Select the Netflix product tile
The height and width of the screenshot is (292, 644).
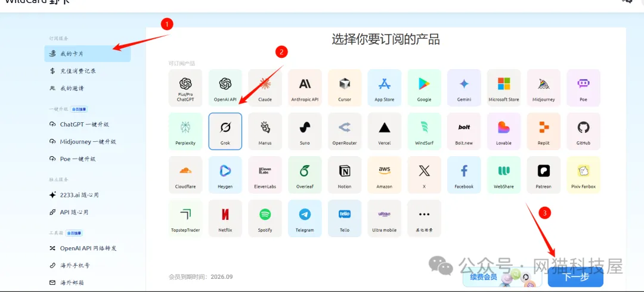pos(225,219)
